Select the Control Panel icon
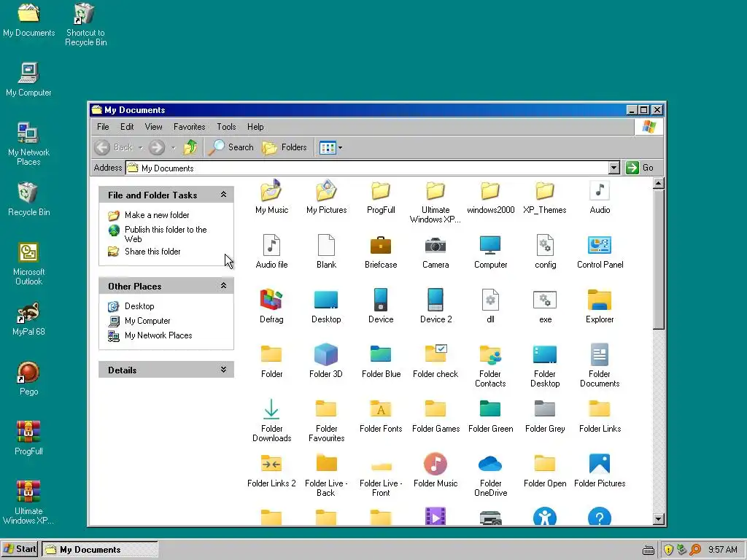The height and width of the screenshot is (560, 747). 600,246
